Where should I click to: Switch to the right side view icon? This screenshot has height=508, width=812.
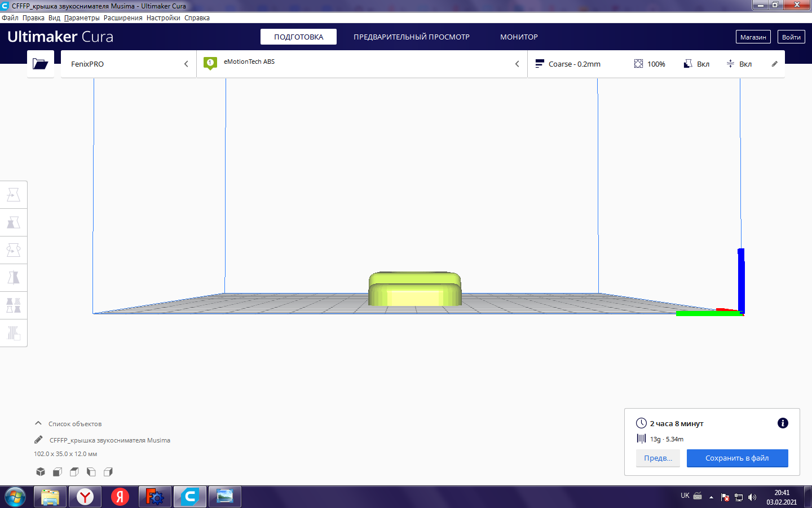108,472
